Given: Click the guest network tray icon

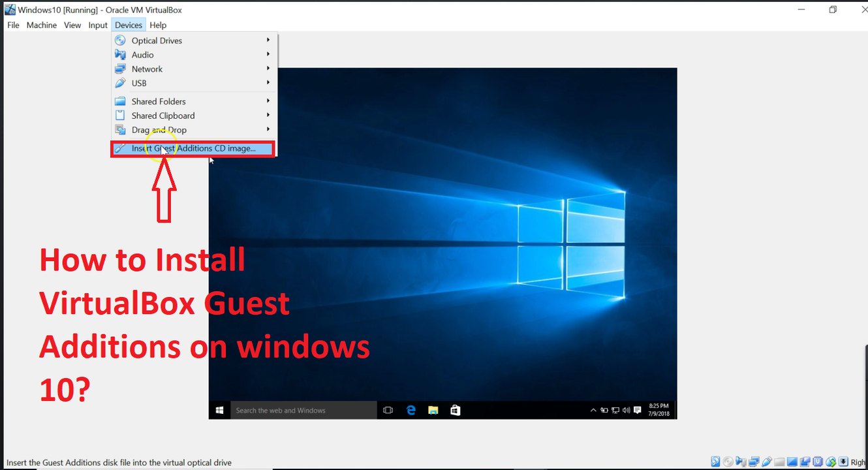Looking at the screenshot, I should click(615, 410).
